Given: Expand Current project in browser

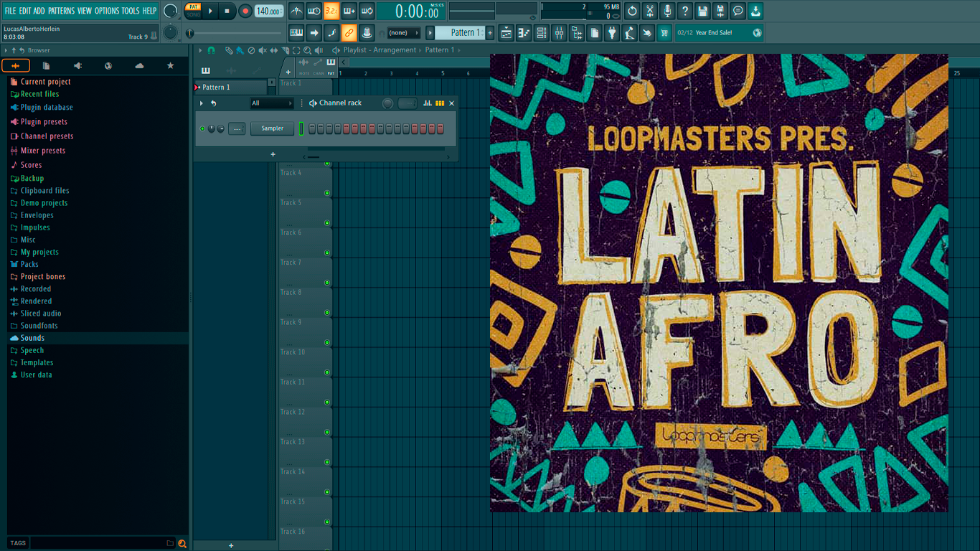Looking at the screenshot, I should point(45,82).
